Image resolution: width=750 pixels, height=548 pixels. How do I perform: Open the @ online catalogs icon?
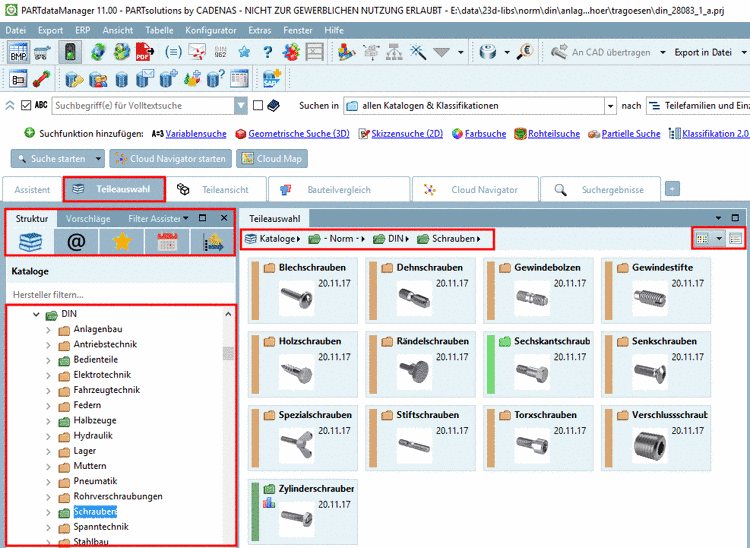(x=76, y=241)
